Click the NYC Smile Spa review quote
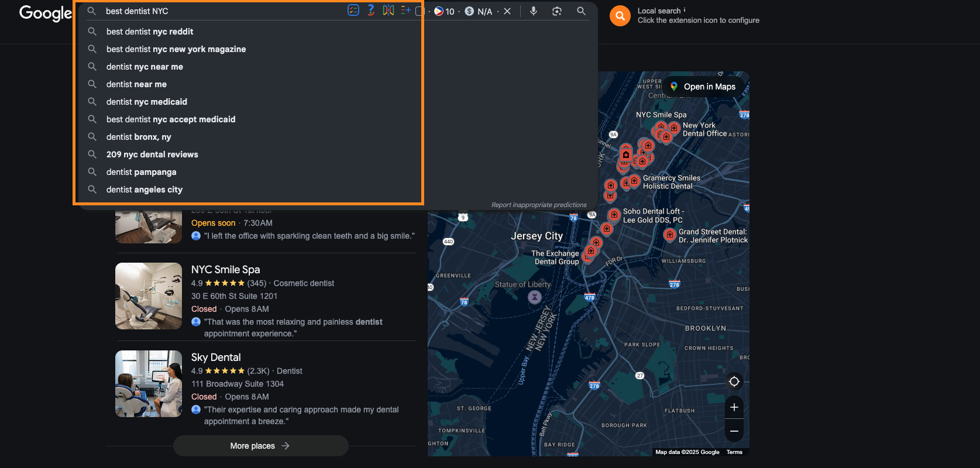This screenshot has width=980, height=468. click(293, 328)
